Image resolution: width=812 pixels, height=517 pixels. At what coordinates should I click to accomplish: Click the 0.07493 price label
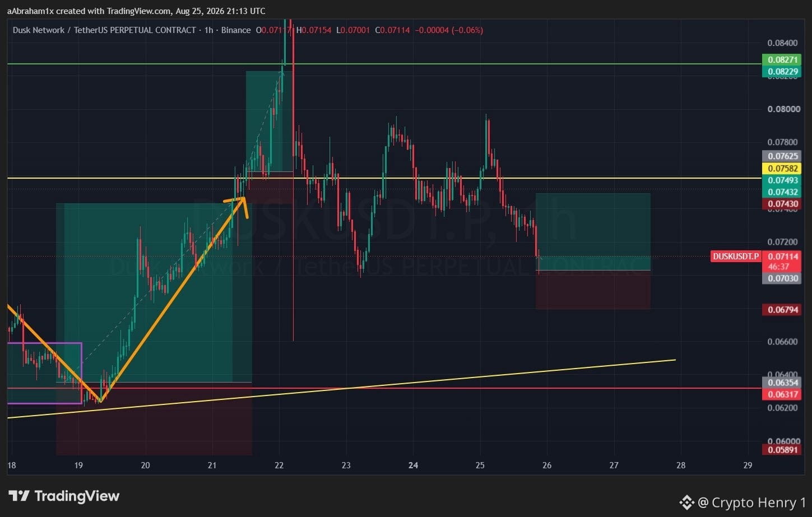[x=783, y=180]
